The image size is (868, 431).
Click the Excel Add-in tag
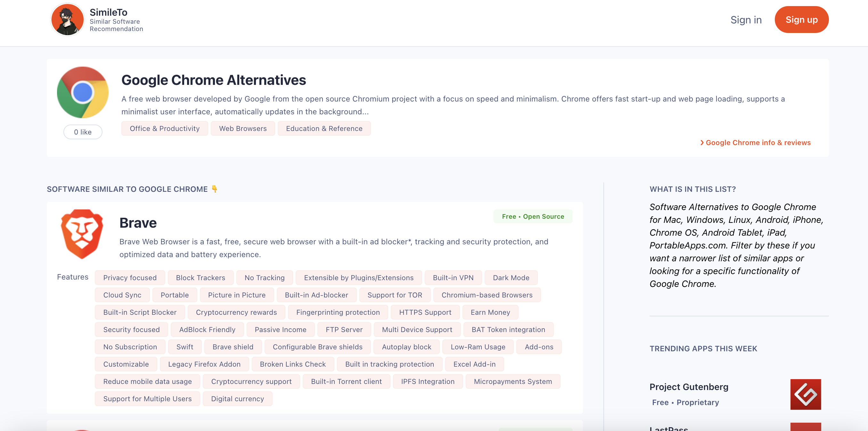click(x=474, y=364)
